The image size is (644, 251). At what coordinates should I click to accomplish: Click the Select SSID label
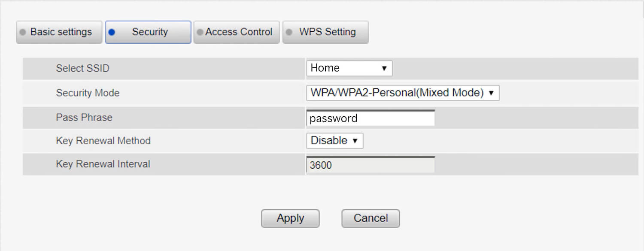click(82, 69)
